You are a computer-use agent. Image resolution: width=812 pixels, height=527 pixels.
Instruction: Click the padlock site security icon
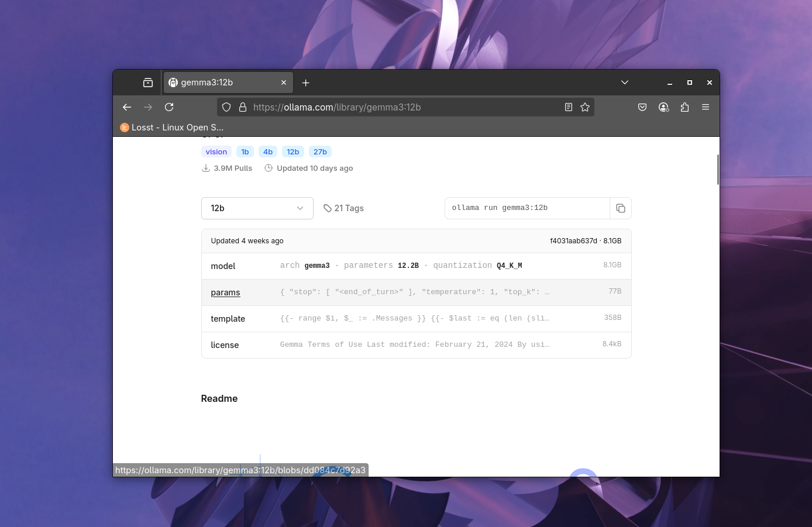[x=243, y=107]
